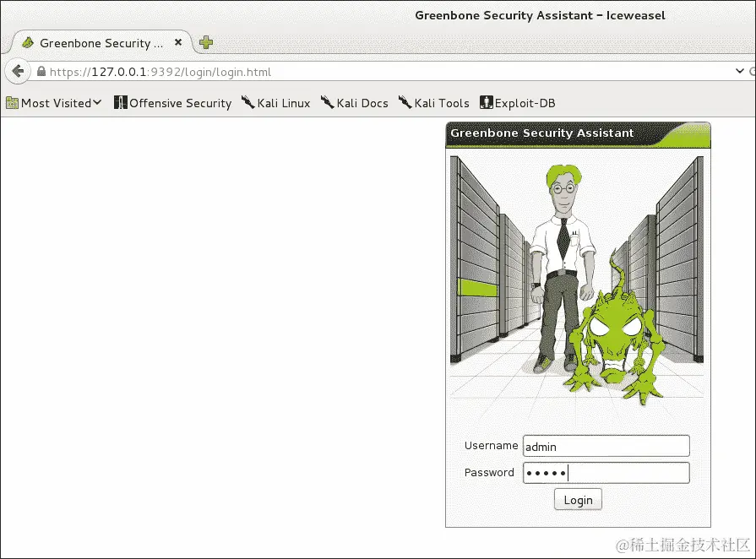Click the Password input field

point(606,473)
